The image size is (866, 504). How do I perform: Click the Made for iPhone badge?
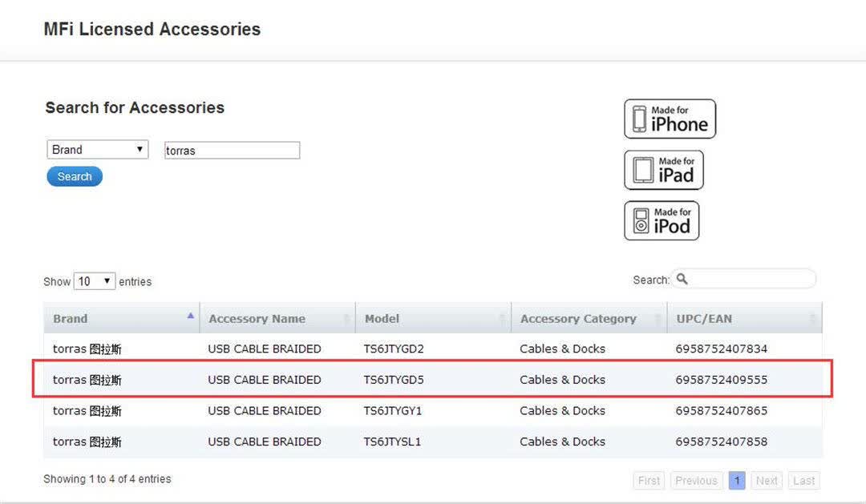[x=670, y=119]
